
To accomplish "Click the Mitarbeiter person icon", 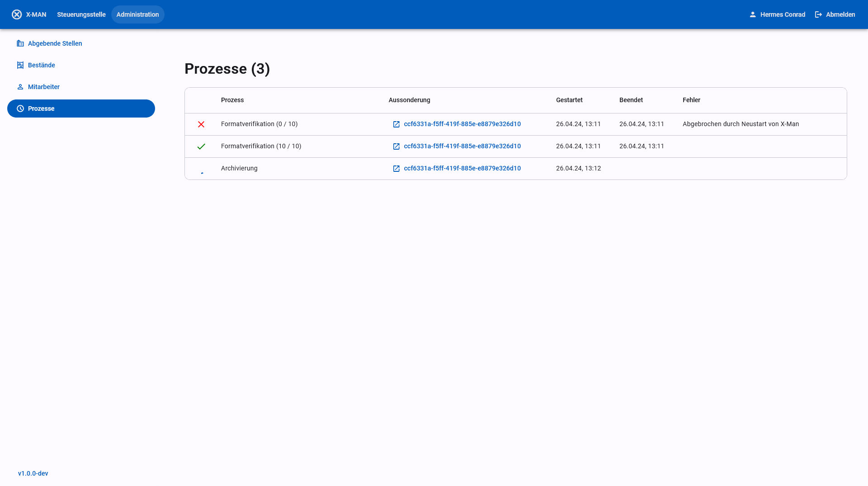I will click(20, 87).
